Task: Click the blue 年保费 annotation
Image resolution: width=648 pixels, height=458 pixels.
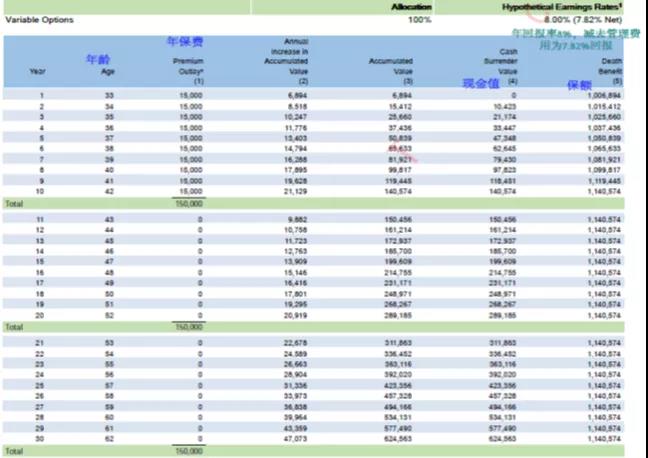Action: tap(185, 43)
